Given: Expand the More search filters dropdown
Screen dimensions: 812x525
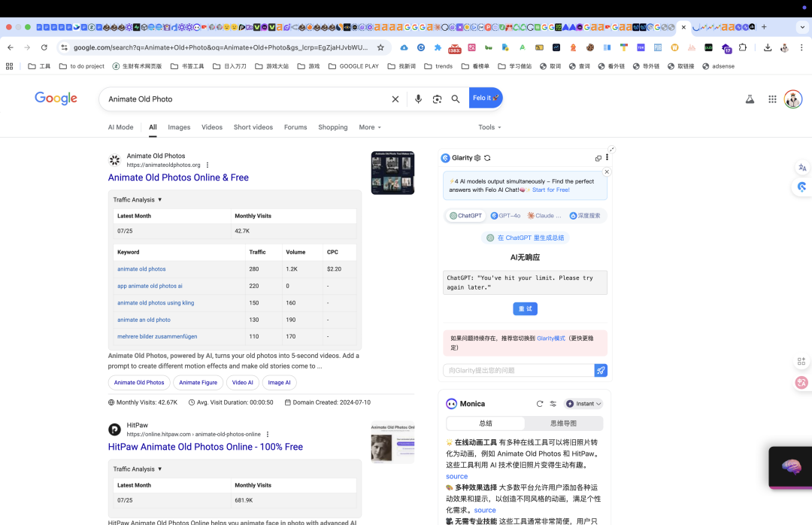Looking at the screenshot, I should tap(370, 127).
